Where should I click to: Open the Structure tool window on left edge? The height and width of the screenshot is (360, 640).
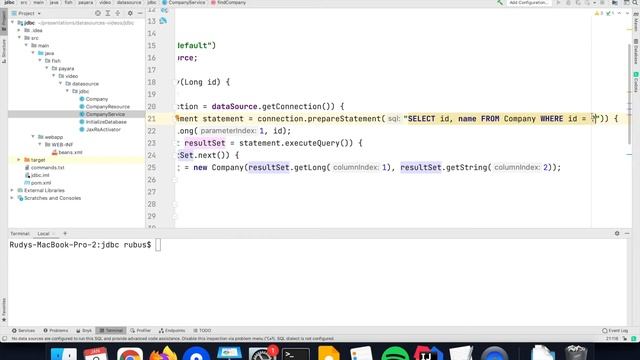pos(4,51)
